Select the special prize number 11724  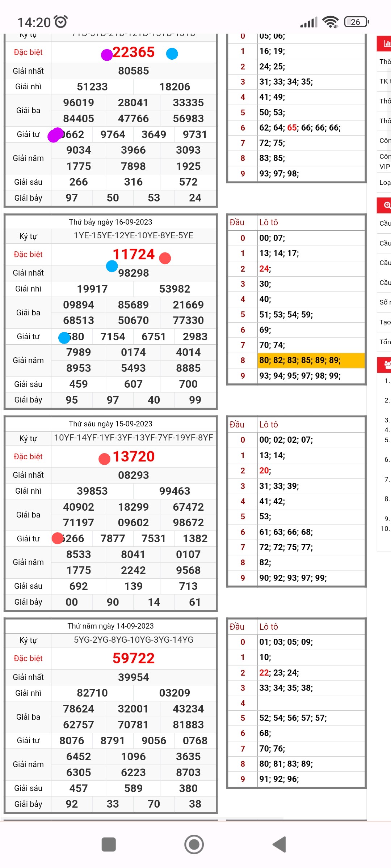134,255
